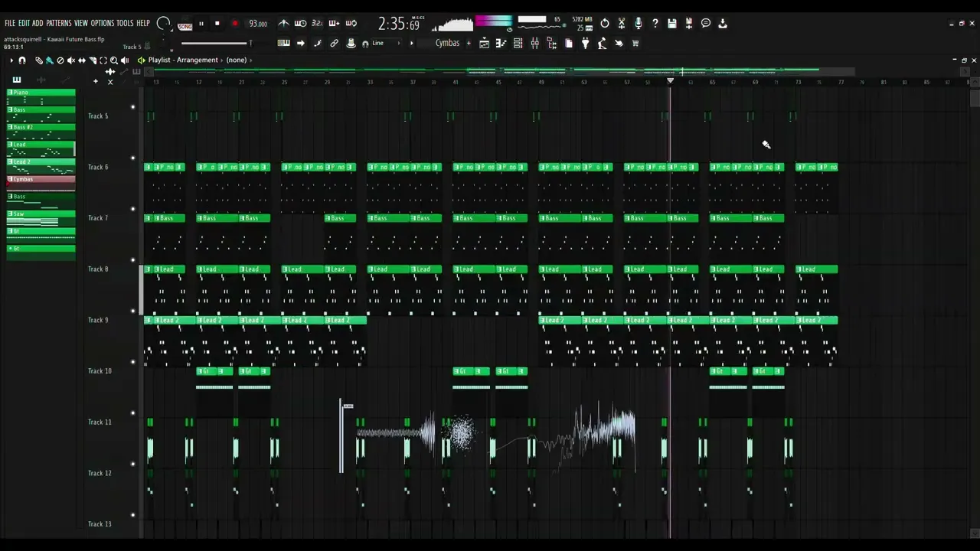Open the Cymbas pattern selector

447,43
